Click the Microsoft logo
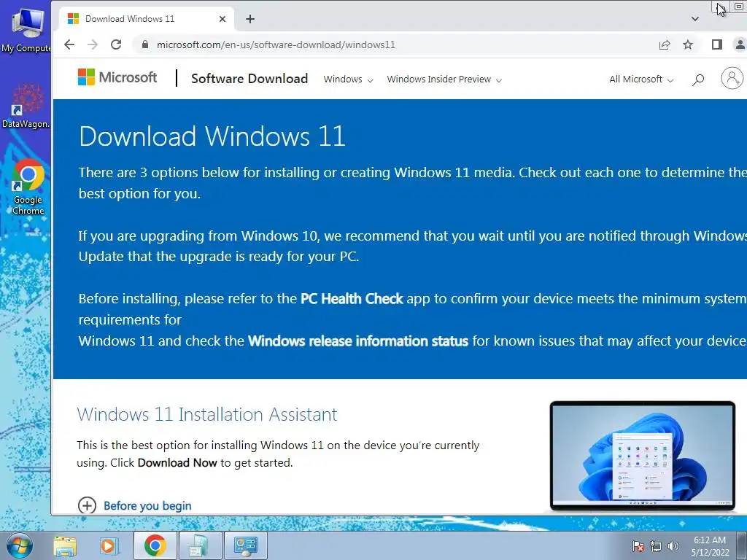 (x=117, y=77)
